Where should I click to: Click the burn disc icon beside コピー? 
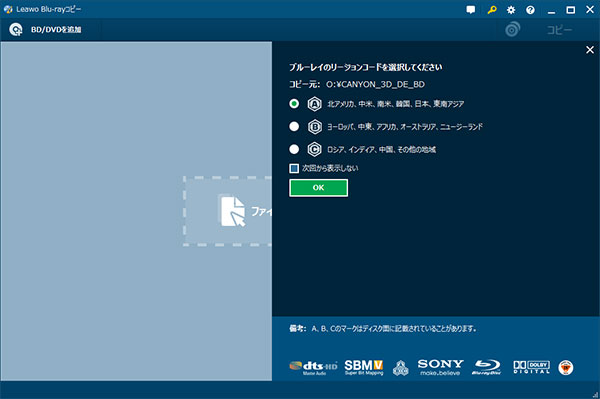point(512,29)
